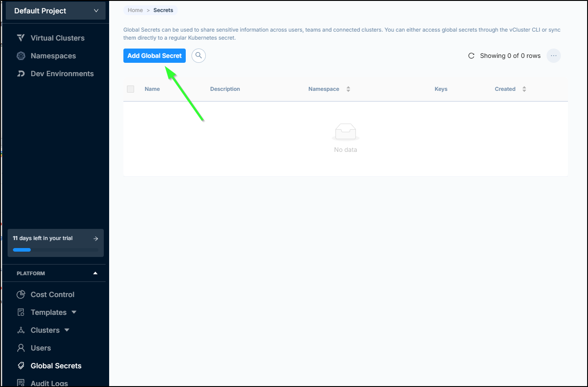
Task: Click the Global Secrets tag icon
Action: point(20,366)
